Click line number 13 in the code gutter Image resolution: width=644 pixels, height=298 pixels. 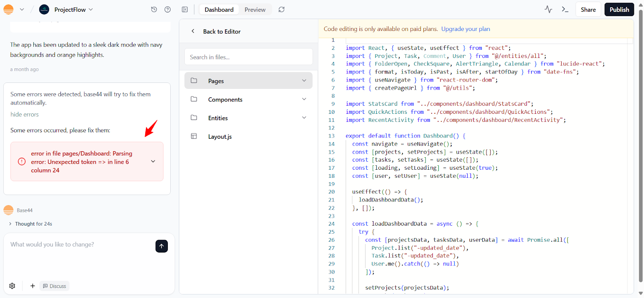pyautogui.click(x=331, y=136)
